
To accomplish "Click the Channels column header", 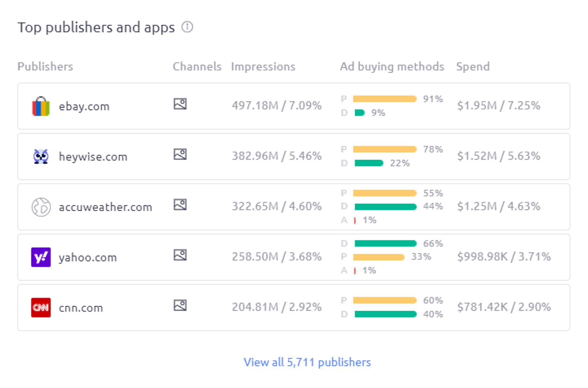I will (197, 67).
